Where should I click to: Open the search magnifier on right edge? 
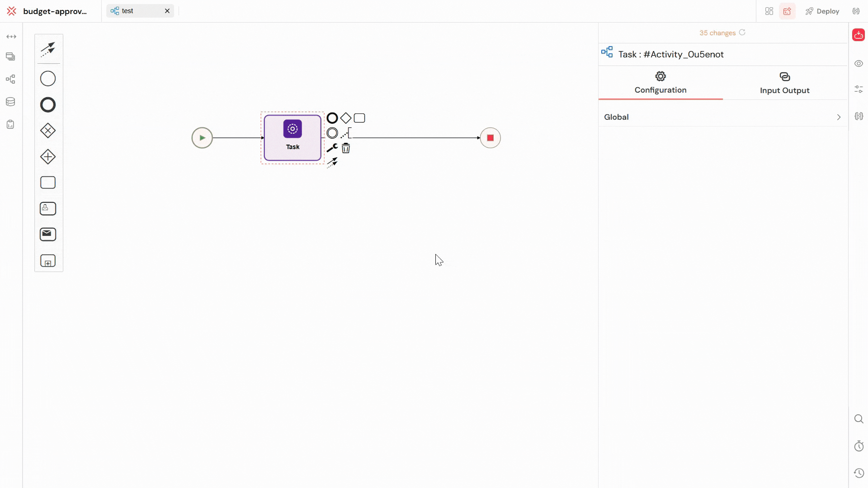tap(859, 419)
